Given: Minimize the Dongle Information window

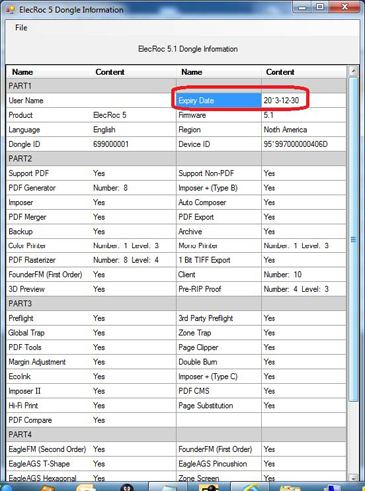Looking at the screenshot, I should tap(302, 7).
